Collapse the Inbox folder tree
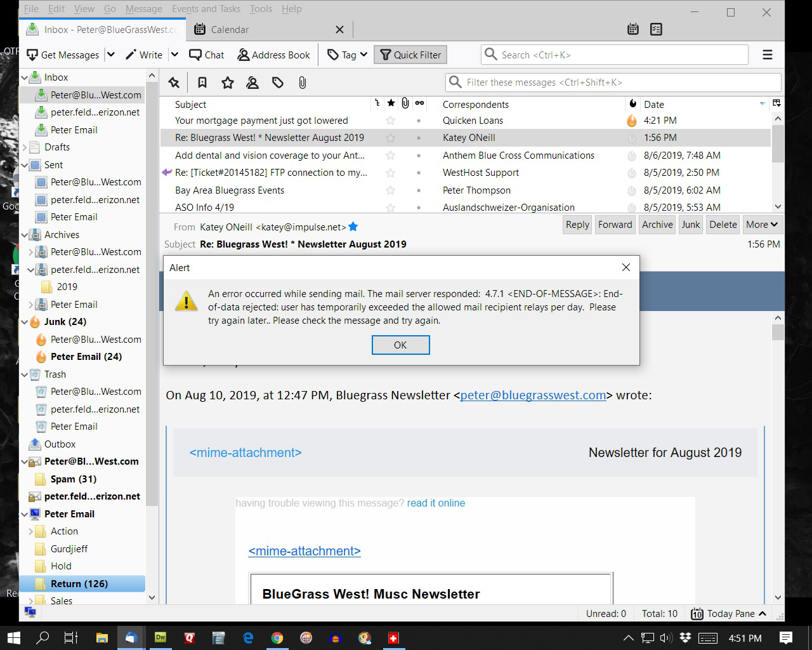The image size is (812, 650). (25, 77)
